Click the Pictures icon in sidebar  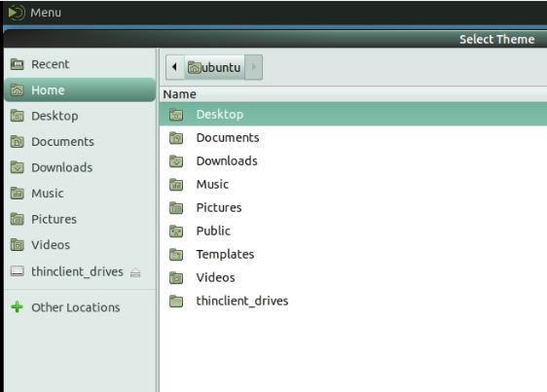(18, 219)
